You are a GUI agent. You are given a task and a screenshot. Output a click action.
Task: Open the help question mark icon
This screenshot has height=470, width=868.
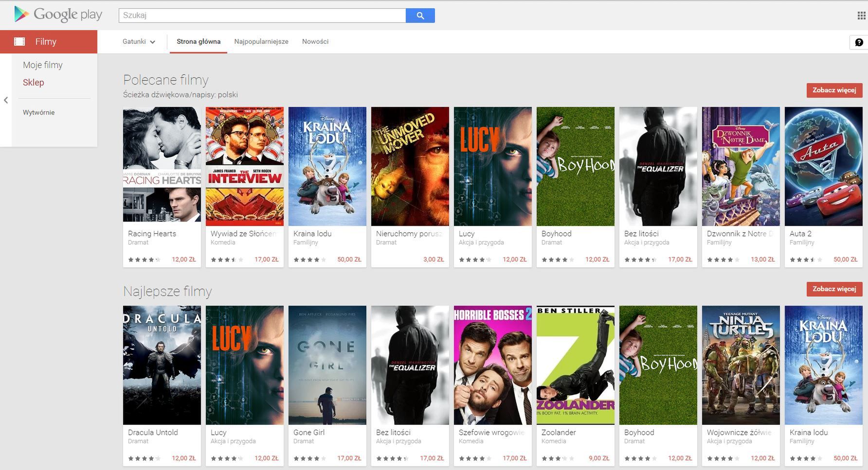(x=859, y=42)
